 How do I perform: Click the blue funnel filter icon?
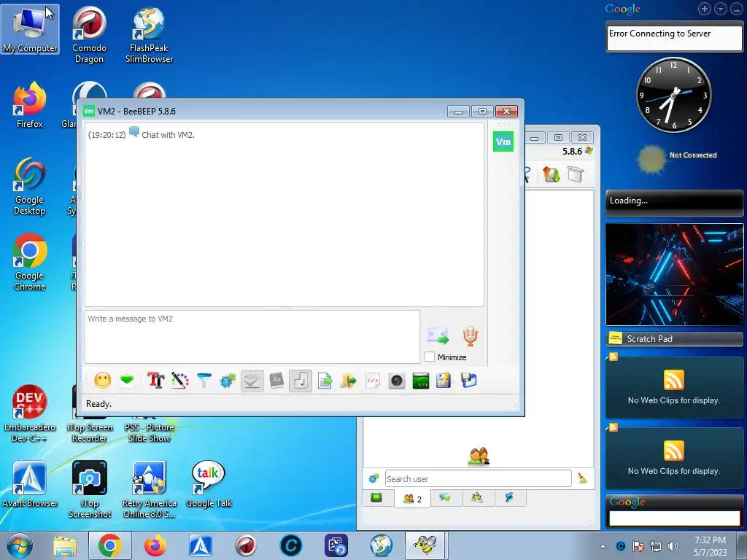tap(204, 381)
